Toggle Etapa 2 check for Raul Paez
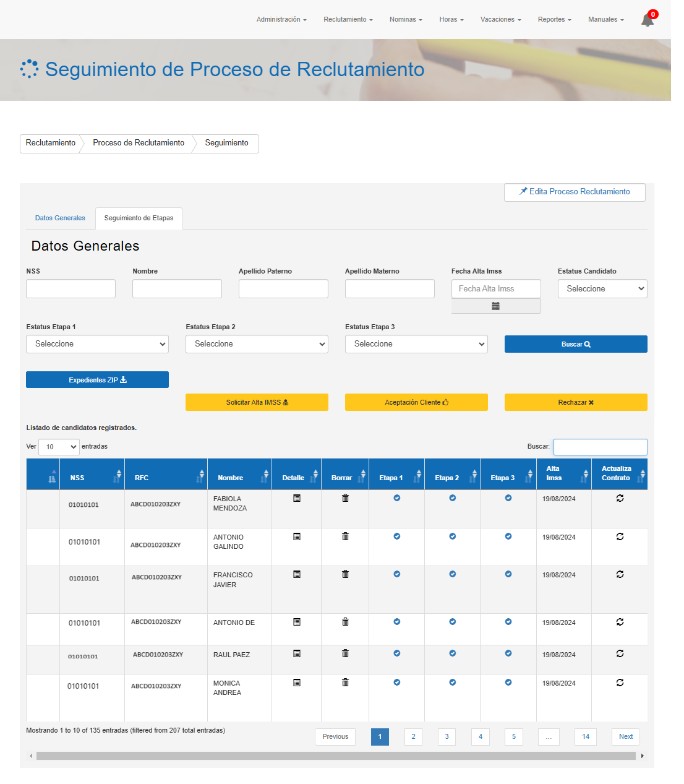Image resolution: width=684 pixels, height=784 pixels. tap(453, 653)
